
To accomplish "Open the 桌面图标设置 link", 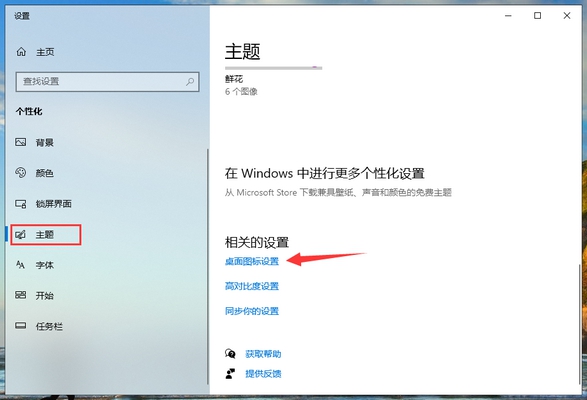I will (x=252, y=261).
